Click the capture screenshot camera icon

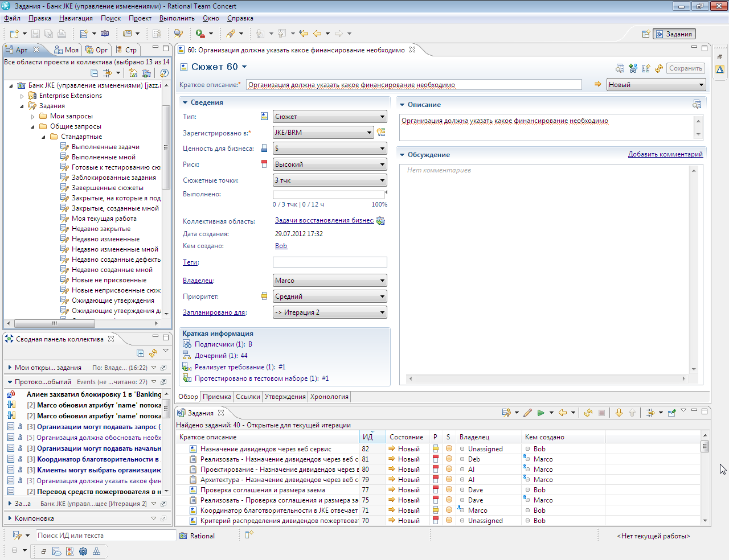(x=105, y=34)
